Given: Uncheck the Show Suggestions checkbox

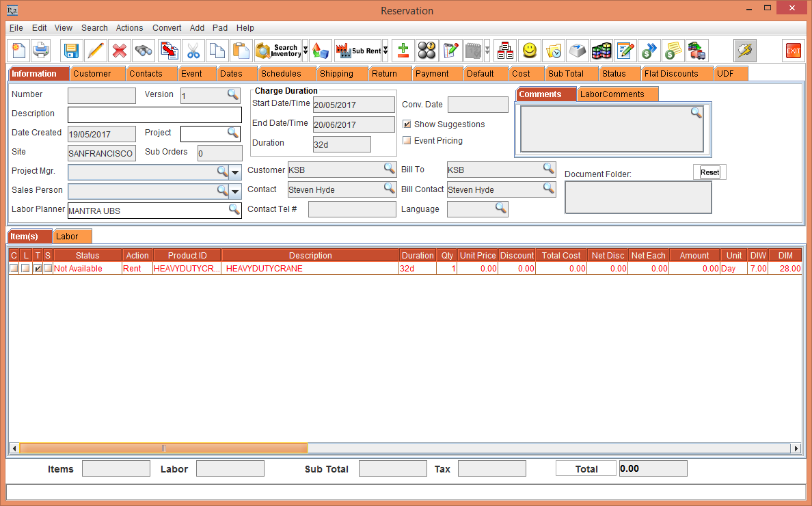Looking at the screenshot, I should click(x=407, y=124).
